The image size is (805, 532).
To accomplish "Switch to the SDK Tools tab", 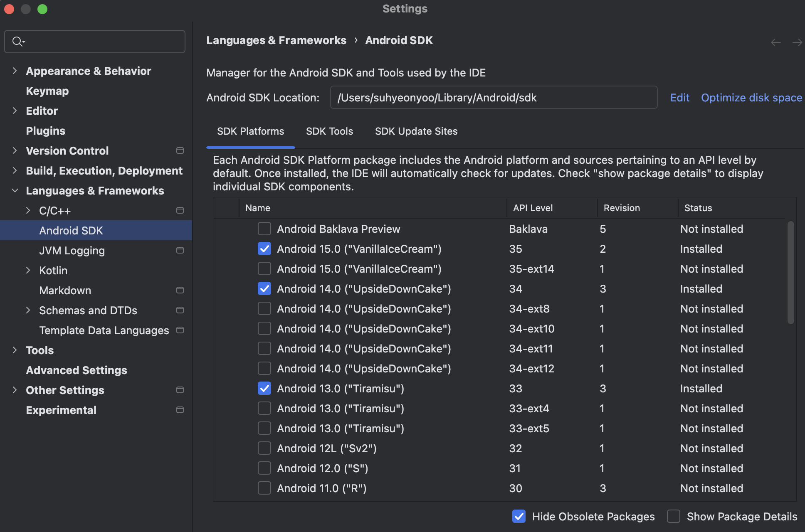I will point(329,131).
